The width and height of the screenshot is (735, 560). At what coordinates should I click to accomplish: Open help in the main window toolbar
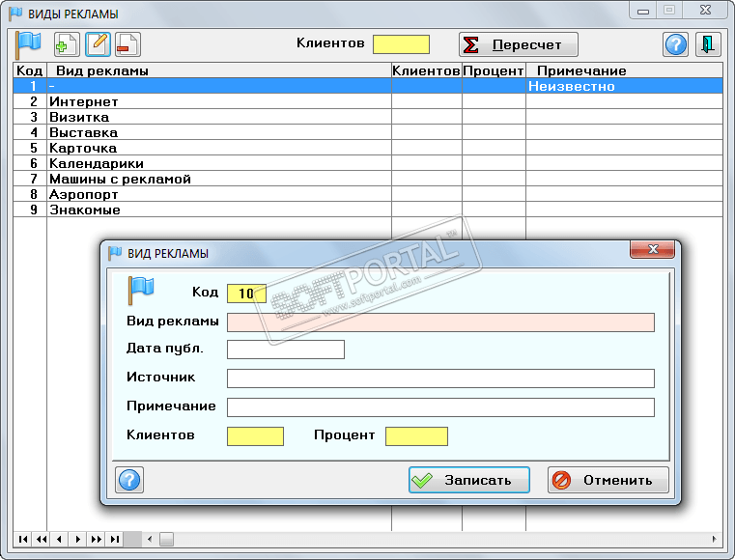click(675, 44)
